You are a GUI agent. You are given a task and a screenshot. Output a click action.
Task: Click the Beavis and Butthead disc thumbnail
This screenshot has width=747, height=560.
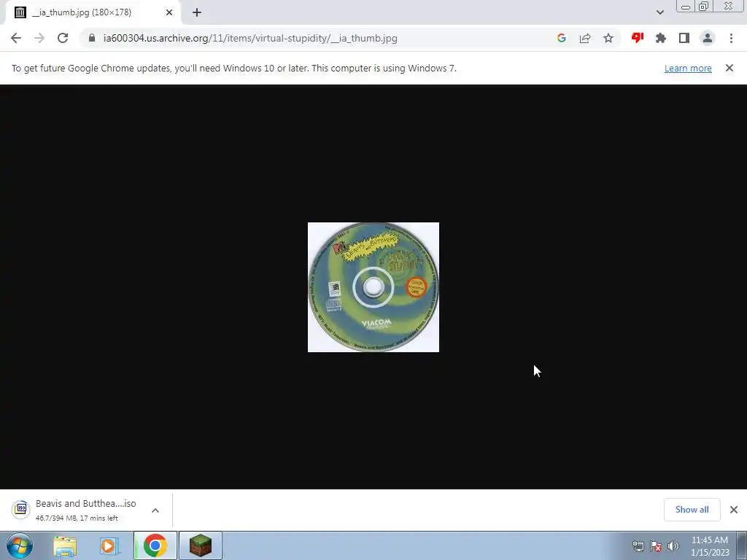(373, 287)
